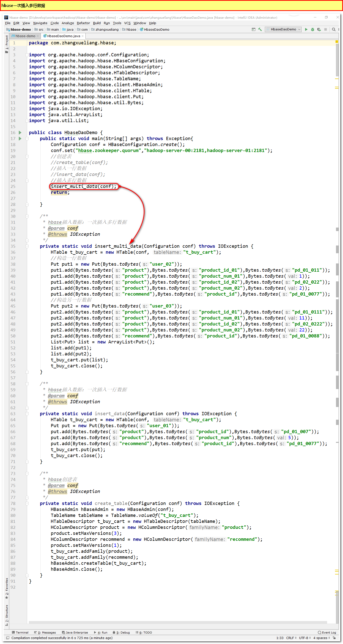This screenshot has height=644, width=343.
Task: Open the Tools menu
Action: 117,23
